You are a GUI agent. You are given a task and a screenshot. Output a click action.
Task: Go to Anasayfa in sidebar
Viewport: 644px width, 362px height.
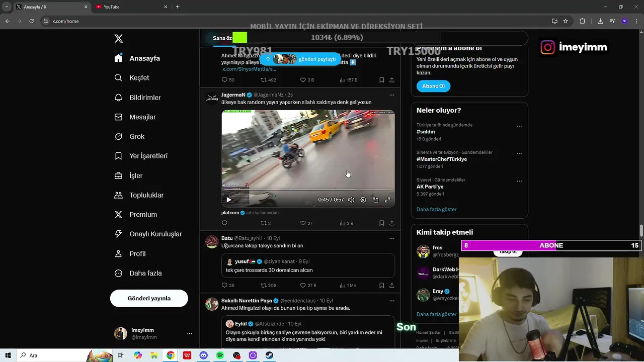(137, 58)
